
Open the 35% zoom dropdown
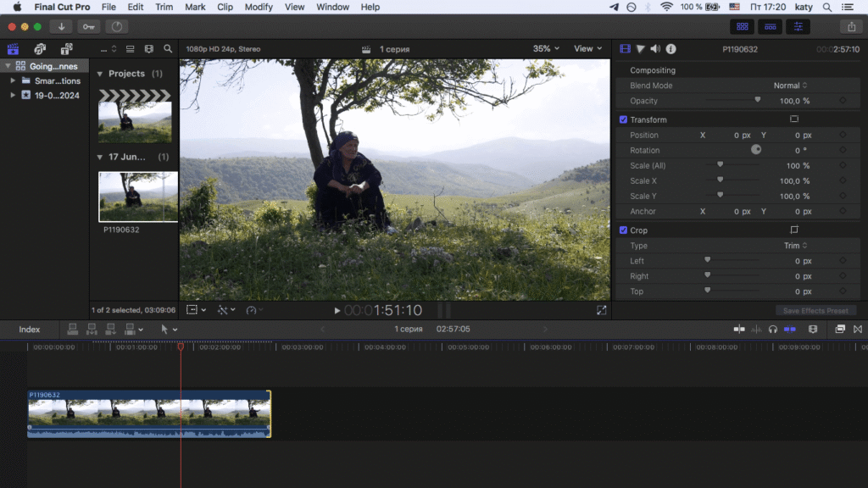pos(546,48)
